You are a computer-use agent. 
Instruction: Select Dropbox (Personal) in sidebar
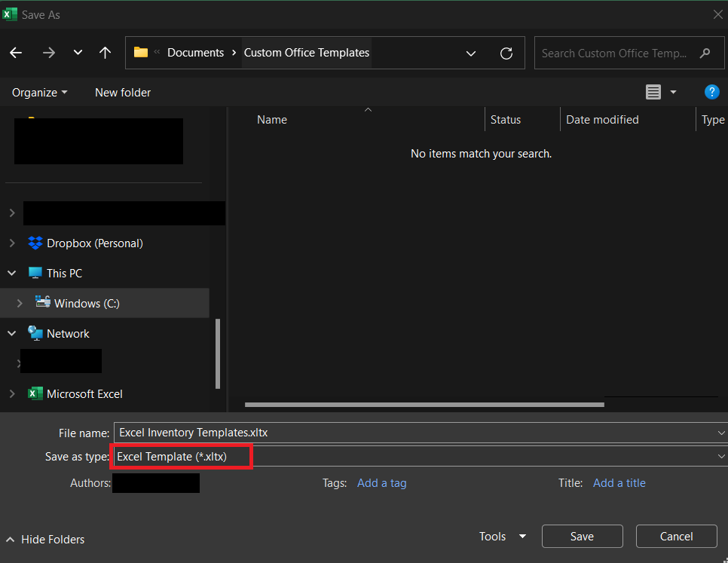(x=95, y=243)
